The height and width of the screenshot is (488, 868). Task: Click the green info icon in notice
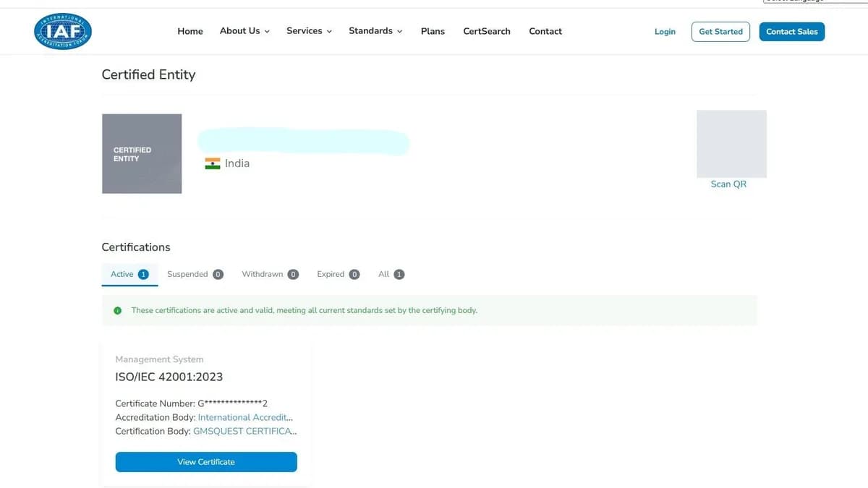117,310
